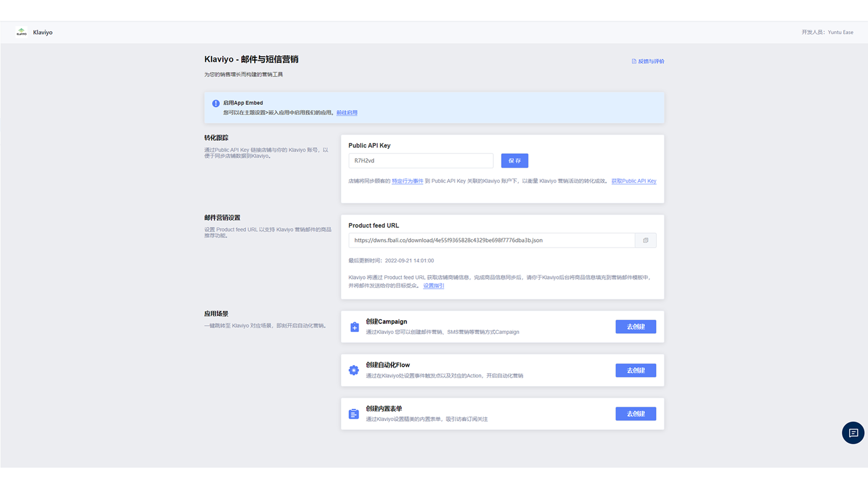Screen dimensions: 868x488
Task: Click the 反馈与评价 document icon
Action: click(634, 61)
